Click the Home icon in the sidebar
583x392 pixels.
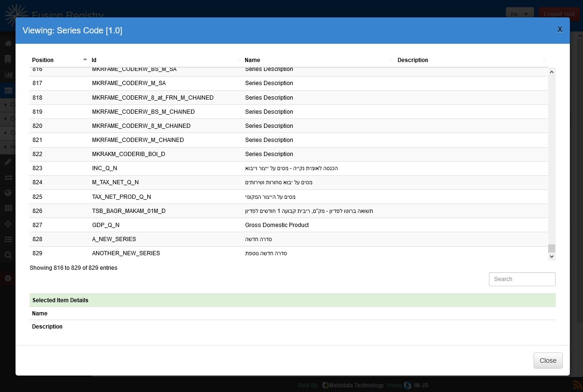pos(8,44)
